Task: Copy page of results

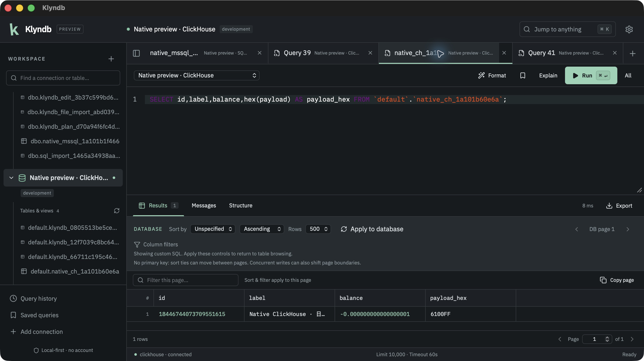Action: 617,280
